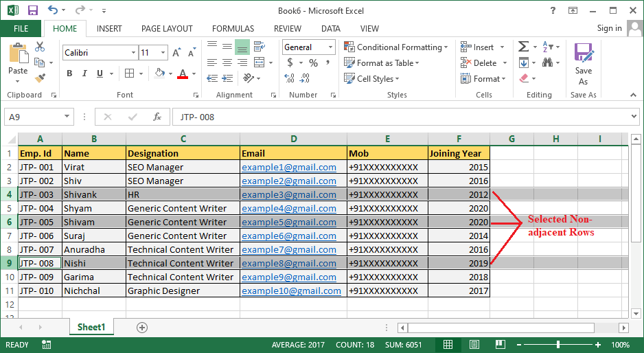Open the Delete cells dropdown arrow

point(505,63)
